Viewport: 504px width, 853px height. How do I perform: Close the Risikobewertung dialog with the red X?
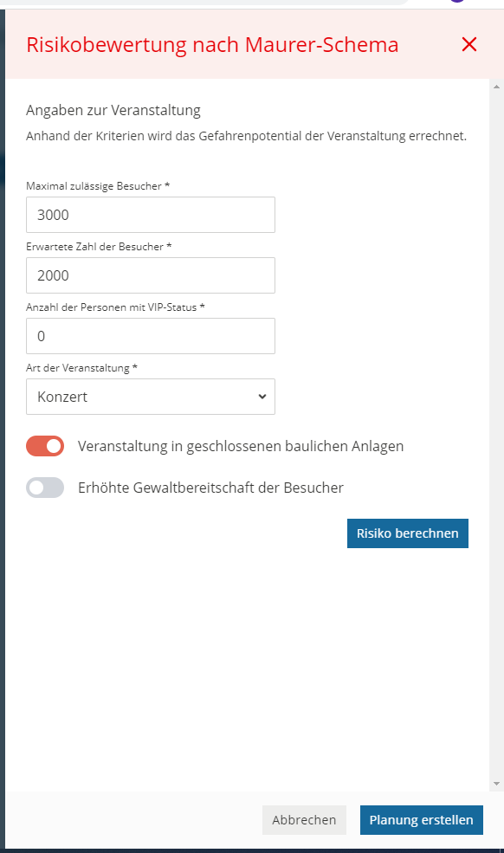(469, 45)
